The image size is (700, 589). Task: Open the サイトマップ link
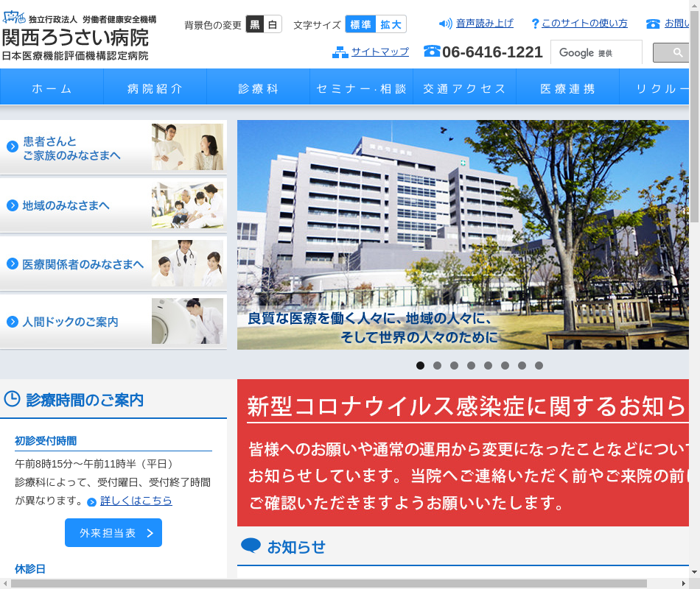click(379, 52)
